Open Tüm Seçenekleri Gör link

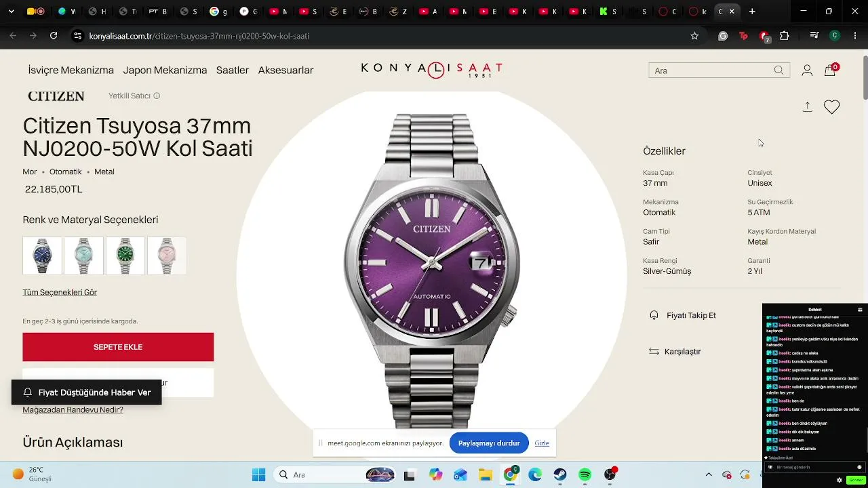coord(60,292)
